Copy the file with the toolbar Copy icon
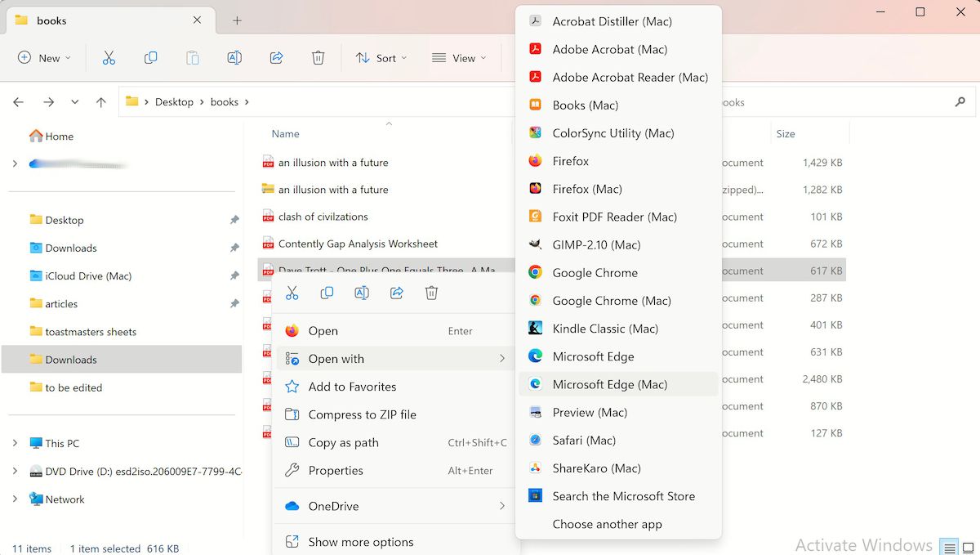This screenshot has width=980, height=555. (x=150, y=58)
